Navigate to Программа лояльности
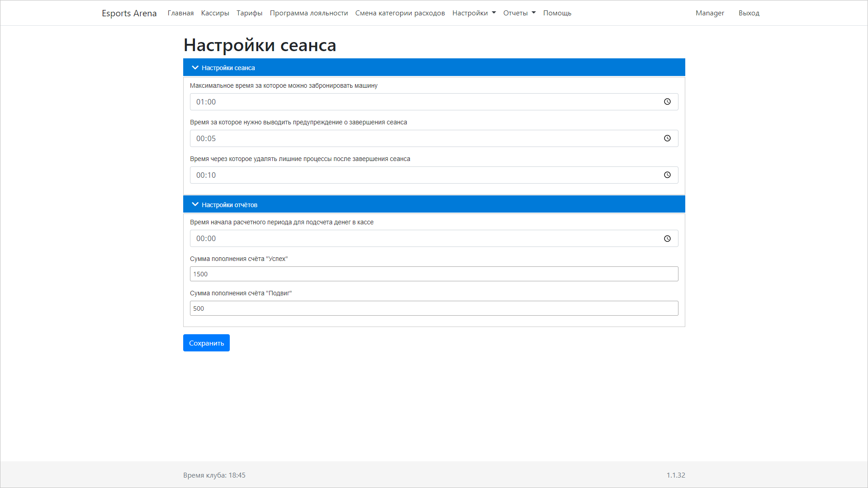868x488 pixels. tap(308, 13)
